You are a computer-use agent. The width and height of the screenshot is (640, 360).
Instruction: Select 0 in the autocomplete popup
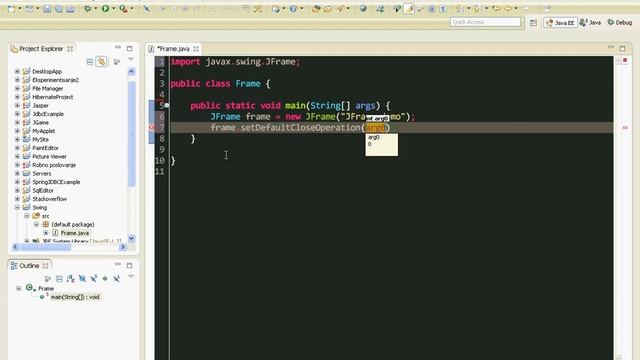pos(370,144)
